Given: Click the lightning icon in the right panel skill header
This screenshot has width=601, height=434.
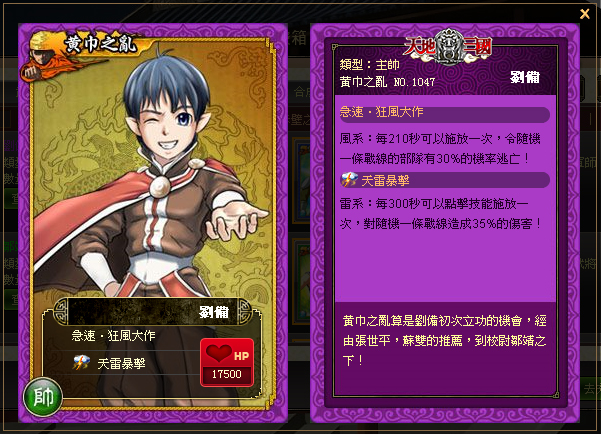Looking at the screenshot, I should pos(349,179).
